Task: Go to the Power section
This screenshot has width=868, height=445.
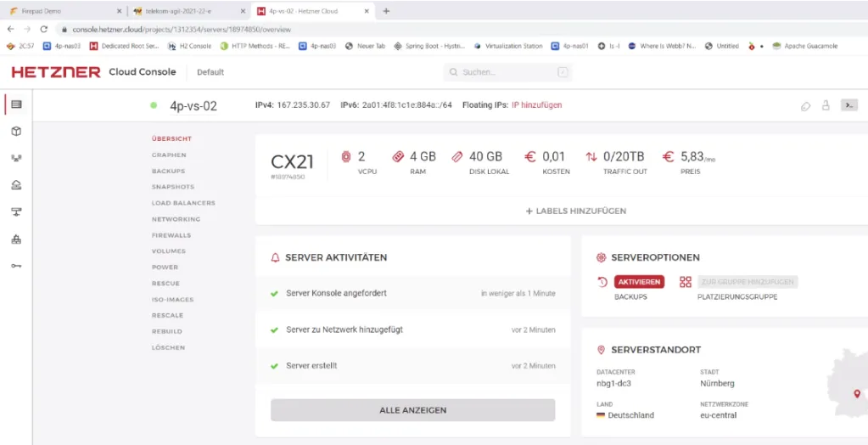Action: [165, 268]
